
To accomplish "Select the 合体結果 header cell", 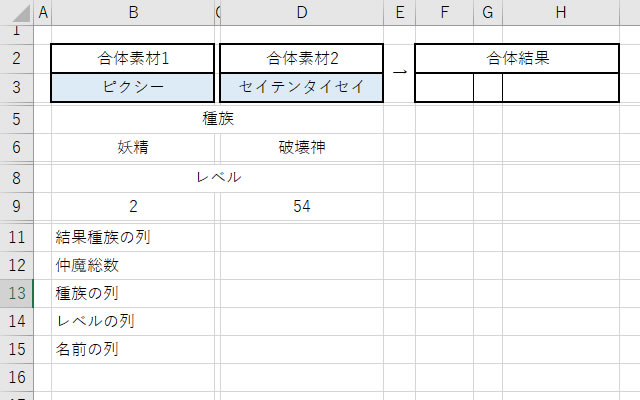I will [x=517, y=58].
